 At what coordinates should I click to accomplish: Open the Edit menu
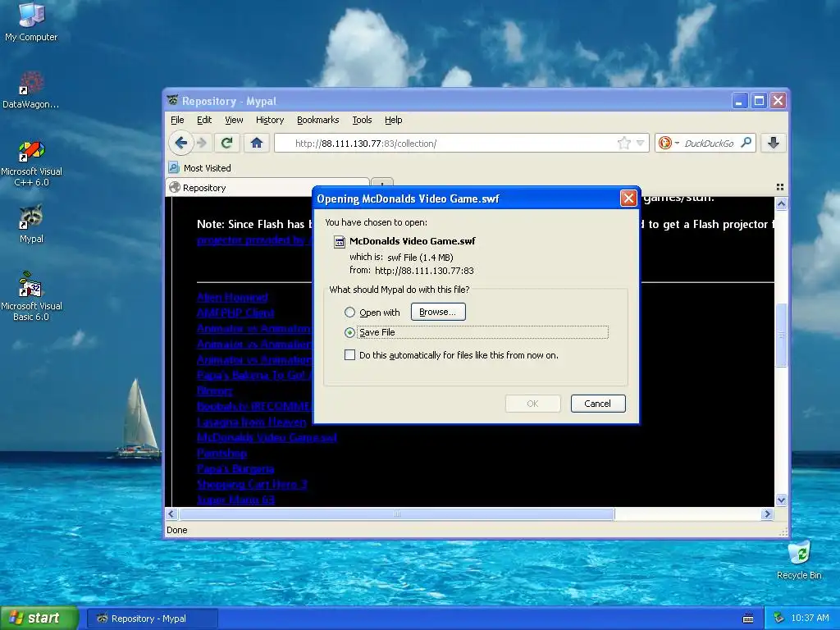204,120
